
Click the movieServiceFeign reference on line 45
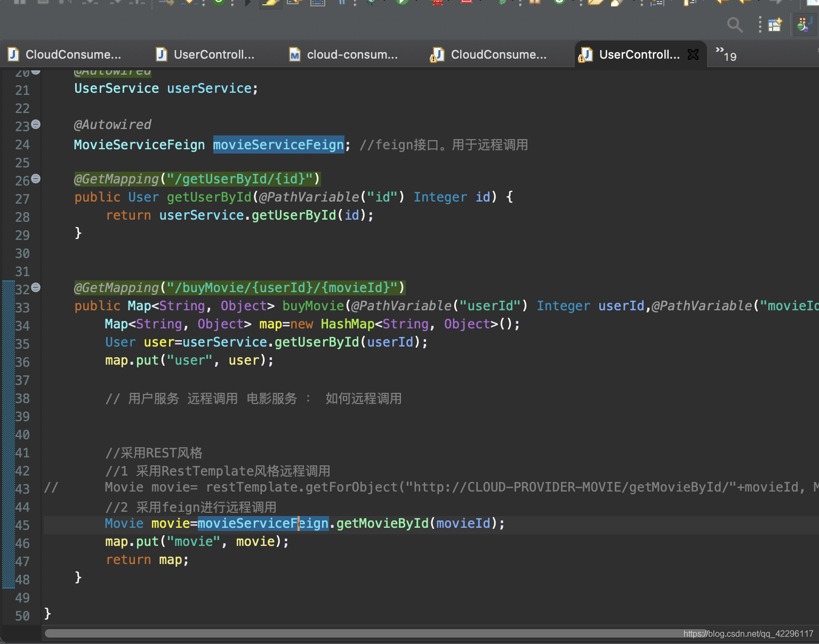click(263, 523)
